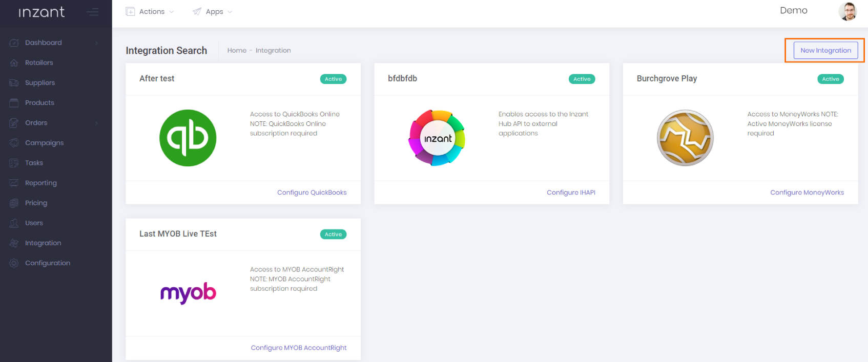Open Pricing from the sidebar
The height and width of the screenshot is (362, 868).
[36, 203]
